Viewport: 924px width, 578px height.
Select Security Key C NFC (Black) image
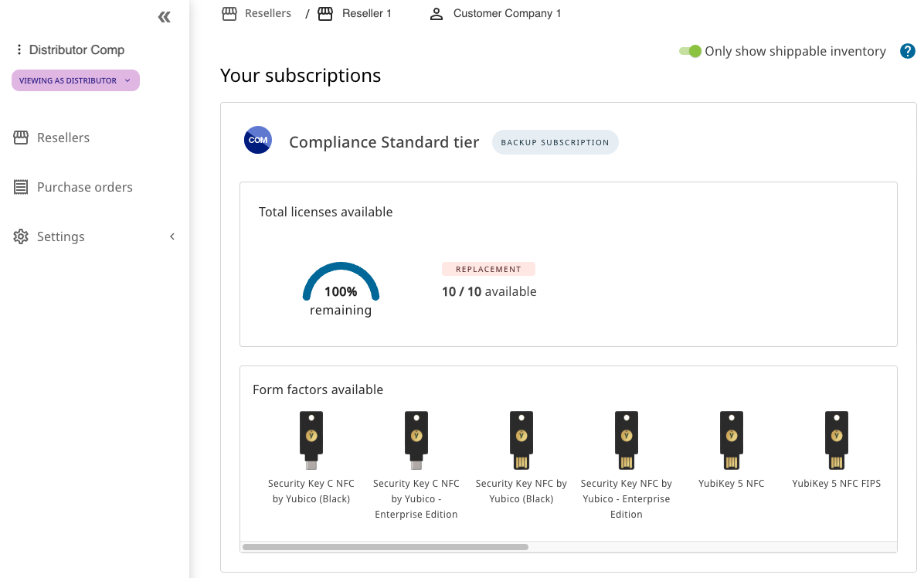tap(311, 440)
